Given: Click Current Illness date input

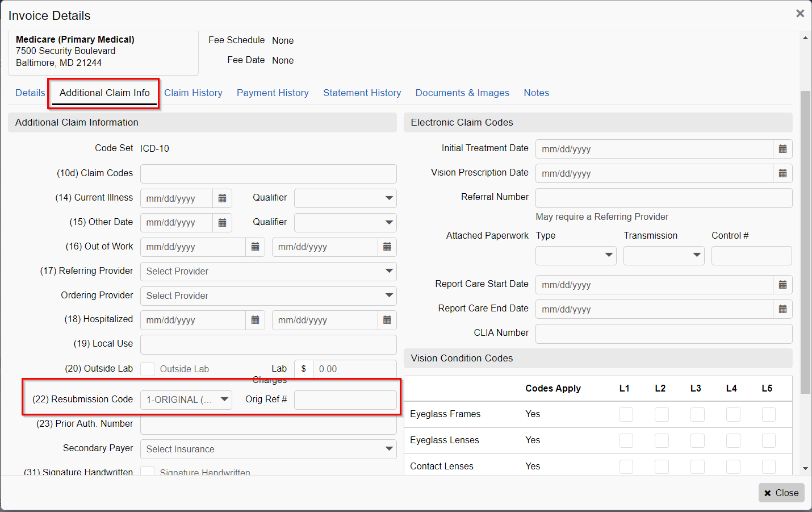Looking at the screenshot, I should click(x=177, y=198).
